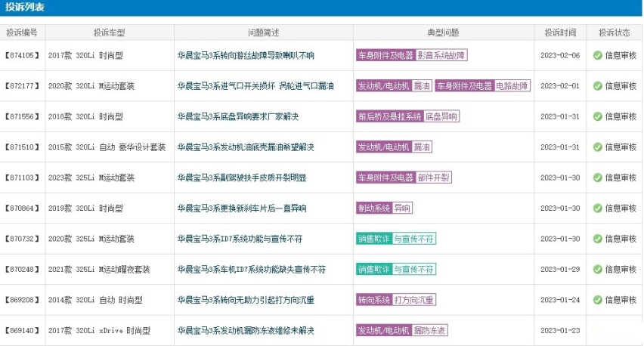The height and width of the screenshot is (346, 644).
Task: Click the 前后桥及悬挂系统 tag
Action: tap(390, 116)
